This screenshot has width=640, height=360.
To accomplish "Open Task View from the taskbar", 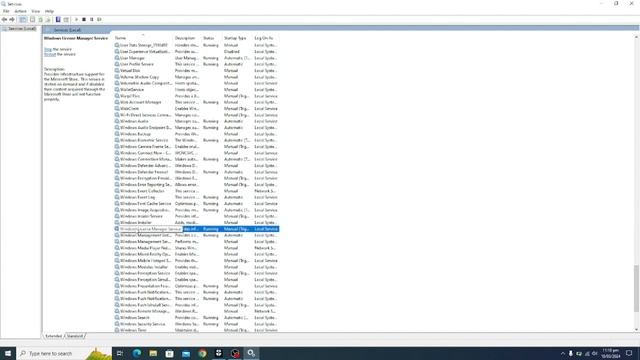I will [x=120, y=353].
